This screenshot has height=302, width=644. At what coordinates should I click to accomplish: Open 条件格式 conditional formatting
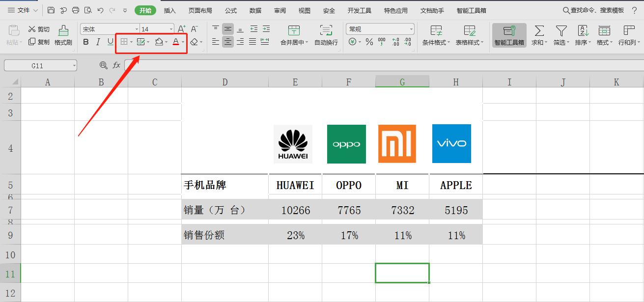pyautogui.click(x=436, y=36)
